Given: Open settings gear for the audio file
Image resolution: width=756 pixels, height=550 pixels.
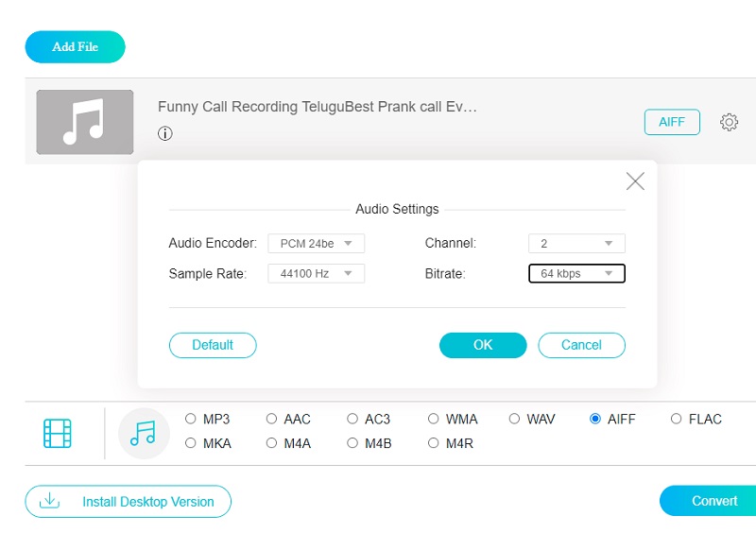Looking at the screenshot, I should 729,121.
